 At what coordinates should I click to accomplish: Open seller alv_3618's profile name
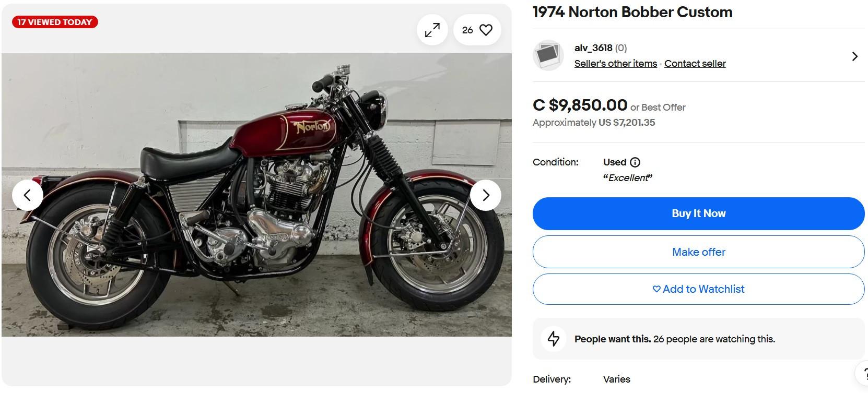[x=593, y=48]
